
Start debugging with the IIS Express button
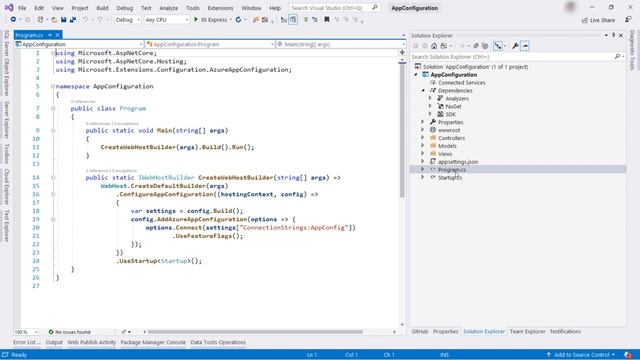[210, 20]
